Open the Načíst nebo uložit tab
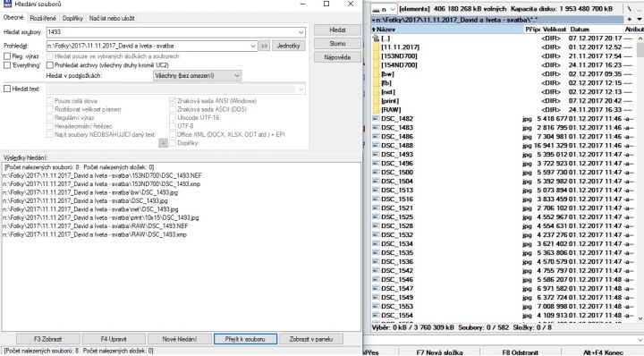644x356 pixels. click(112, 19)
